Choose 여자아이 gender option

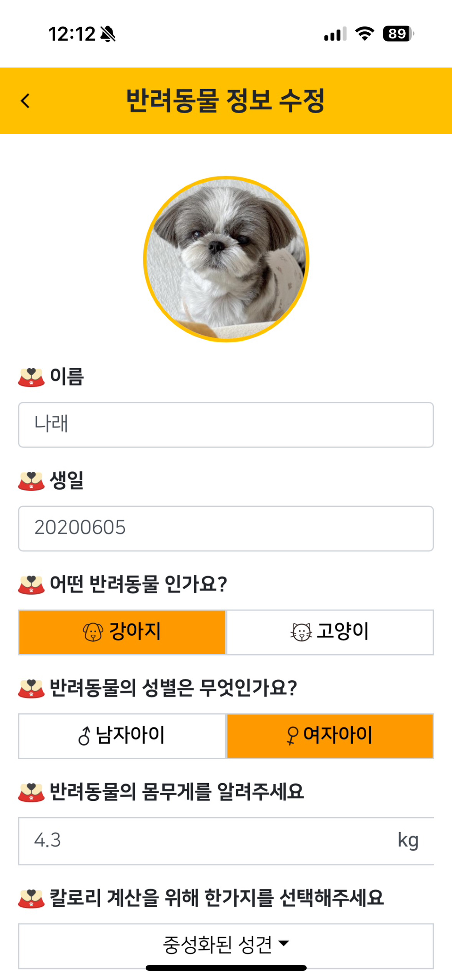tap(330, 735)
